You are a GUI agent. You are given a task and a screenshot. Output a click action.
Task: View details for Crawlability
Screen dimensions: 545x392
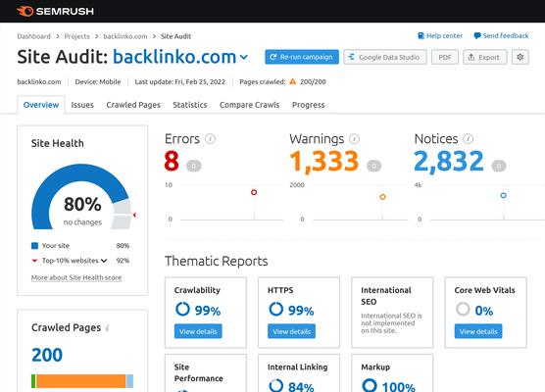tap(198, 331)
